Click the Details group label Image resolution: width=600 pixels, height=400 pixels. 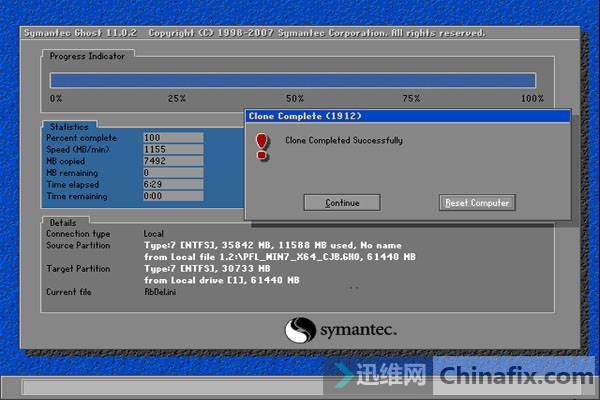click(x=63, y=223)
